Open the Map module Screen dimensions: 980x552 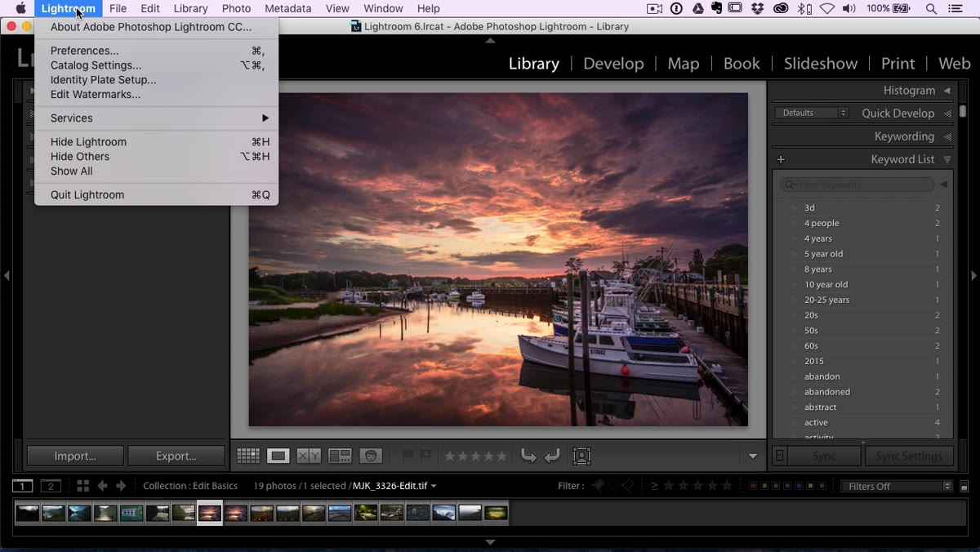click(x=684, y=64)
